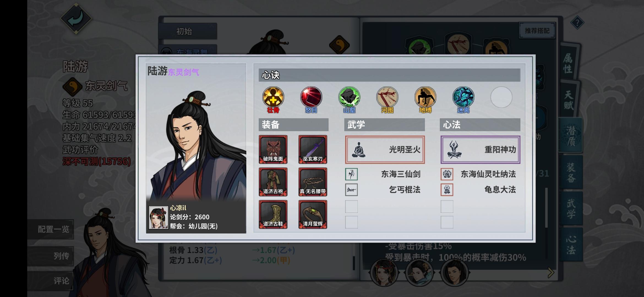
Task: Select the 巫玄寒刃 weapon slot
Action: 313,150
